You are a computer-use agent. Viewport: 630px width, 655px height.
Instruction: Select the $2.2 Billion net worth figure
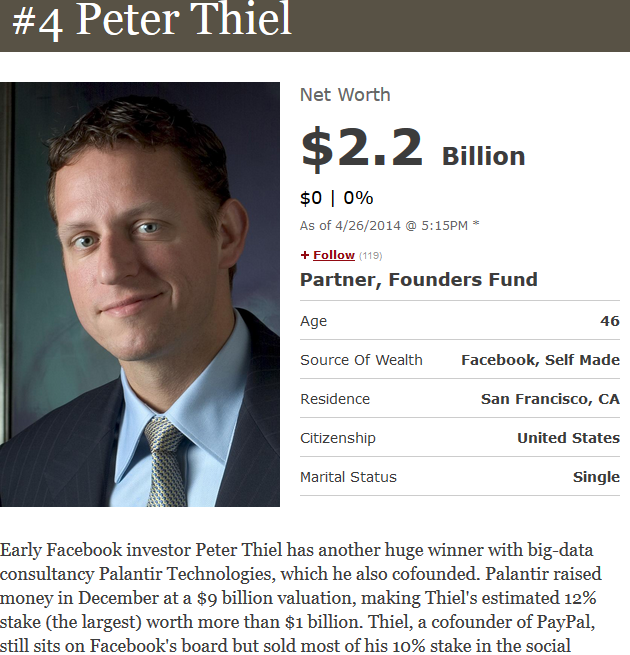413,149
